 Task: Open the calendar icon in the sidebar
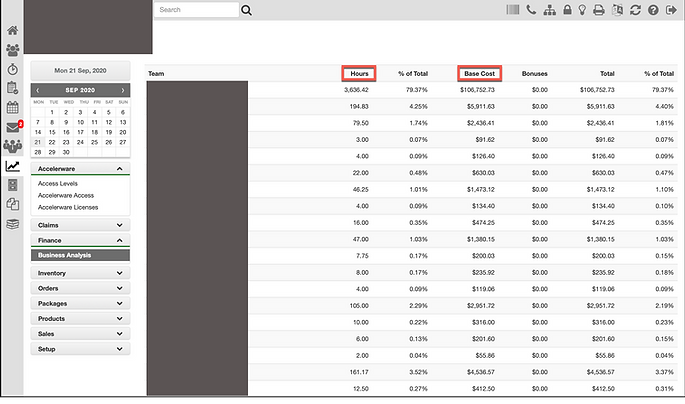click(x=12, y=107)
